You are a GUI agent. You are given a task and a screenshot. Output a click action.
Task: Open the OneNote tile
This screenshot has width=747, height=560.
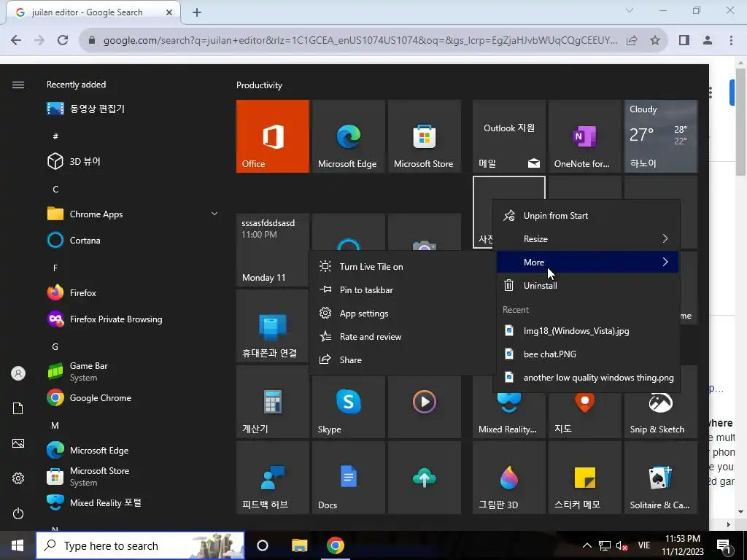[x=584, y=136]
